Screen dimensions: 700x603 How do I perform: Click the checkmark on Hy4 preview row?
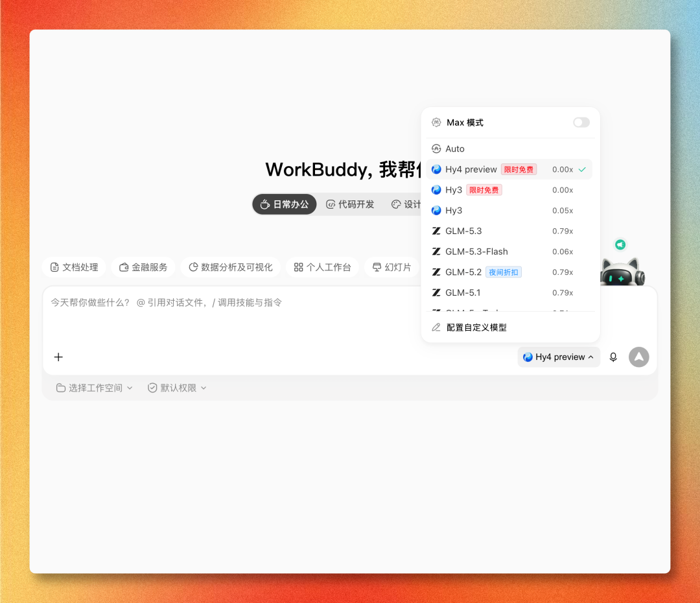coord(582,169)
